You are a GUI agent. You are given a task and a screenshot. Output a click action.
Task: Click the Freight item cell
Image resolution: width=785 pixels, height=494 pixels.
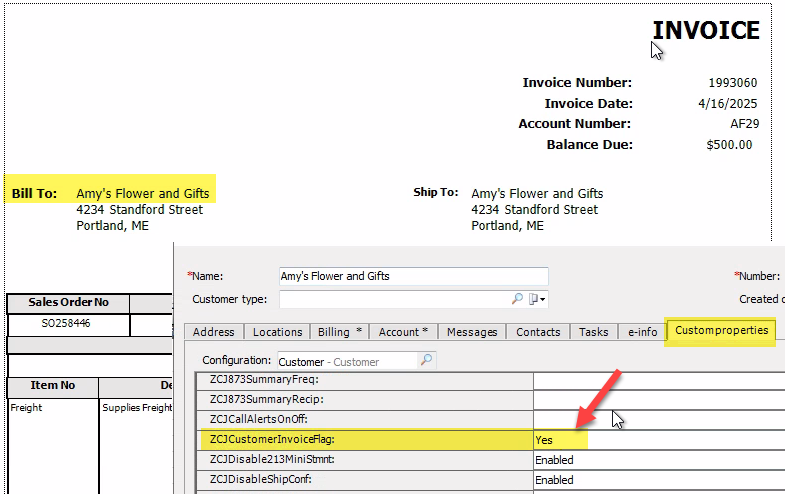click(x=27, y=408)
